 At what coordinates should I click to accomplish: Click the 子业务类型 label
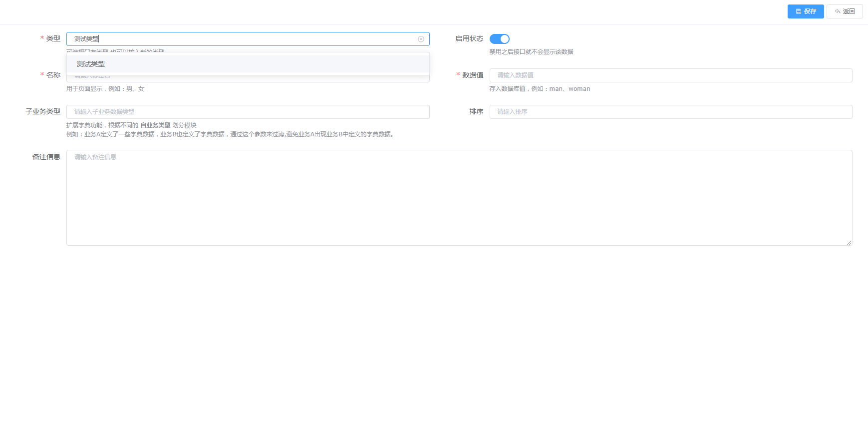click(43, 112)
